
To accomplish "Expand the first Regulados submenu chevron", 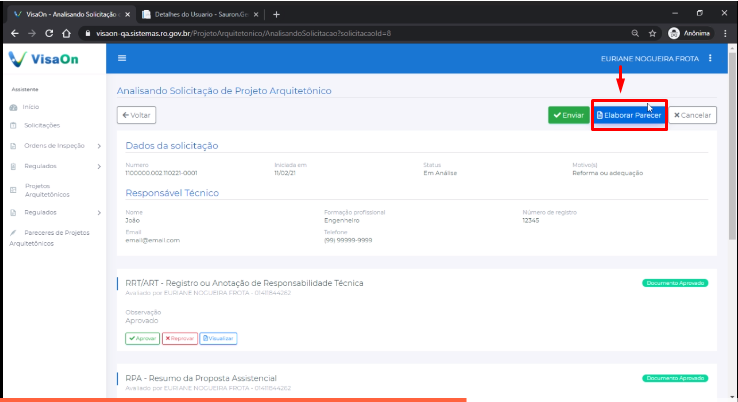I will pos(99,166).
